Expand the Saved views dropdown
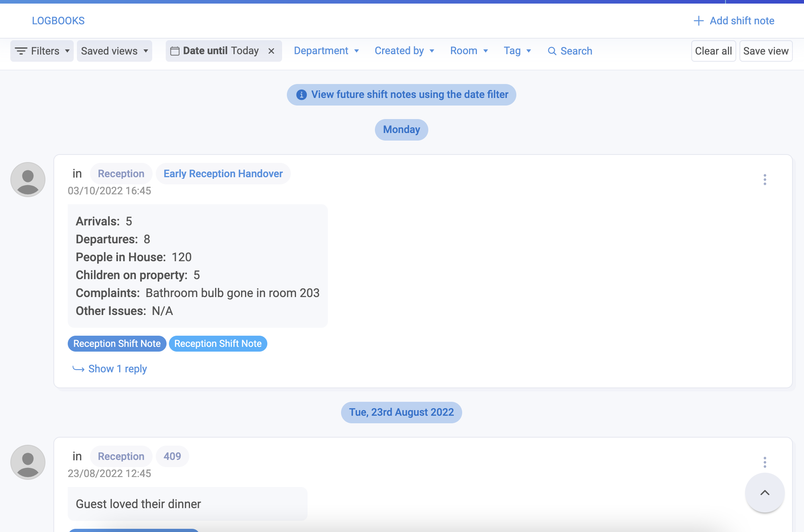Image resolution: width=804 pixels, height=532 pixels. (114, 51)
